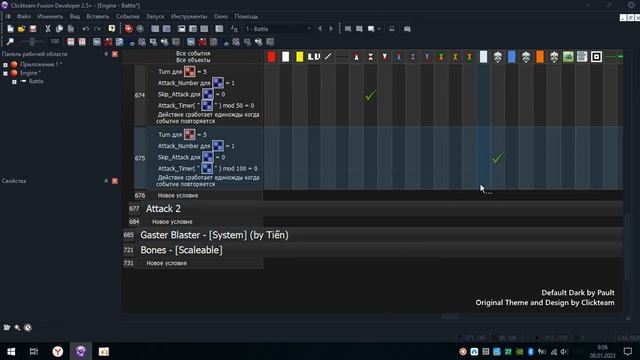Viewport: 640px width, 360px height.
Task: Create a new application with New icon
Action: [10, 29]
